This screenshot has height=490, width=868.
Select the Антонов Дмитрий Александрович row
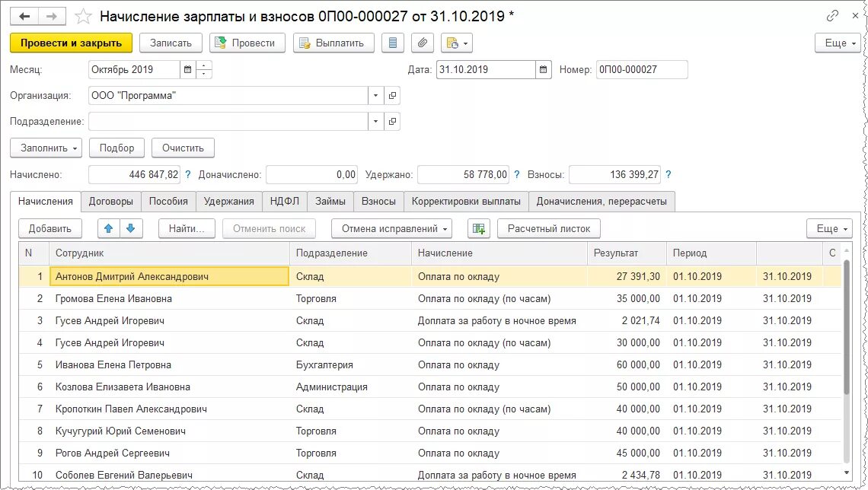(429, 276)
